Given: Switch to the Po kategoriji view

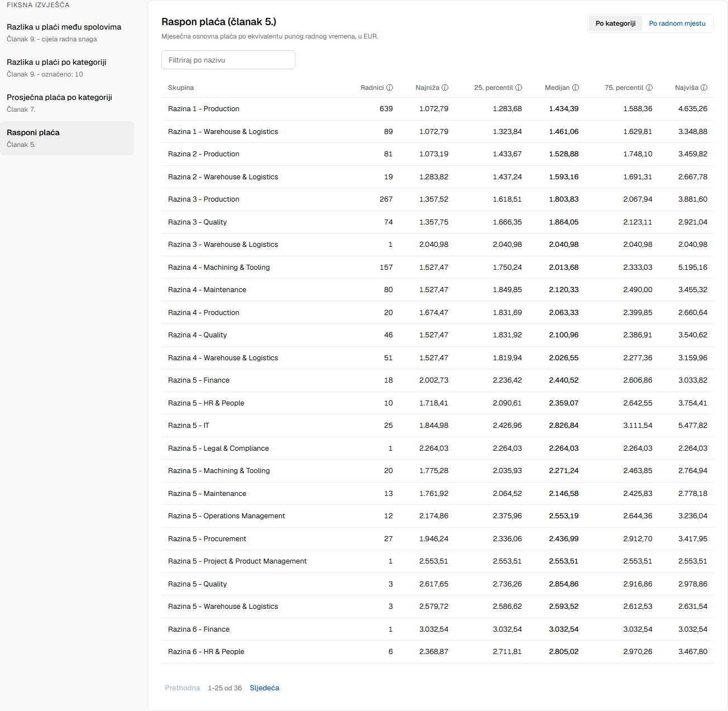Looking at the screenshot, I should (x=615, y=23).
